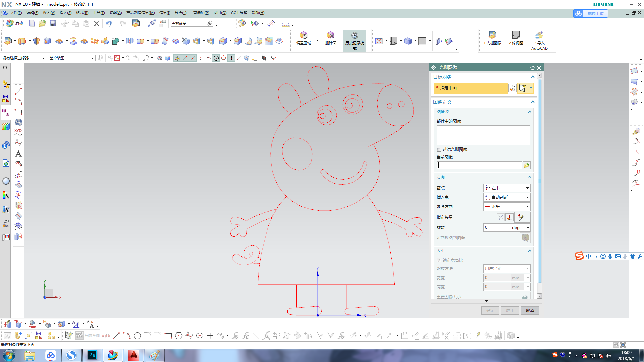Click the Profile sketch tool in bottom toolbar
The image size is (644, 362).
click(x=106, y=336)
